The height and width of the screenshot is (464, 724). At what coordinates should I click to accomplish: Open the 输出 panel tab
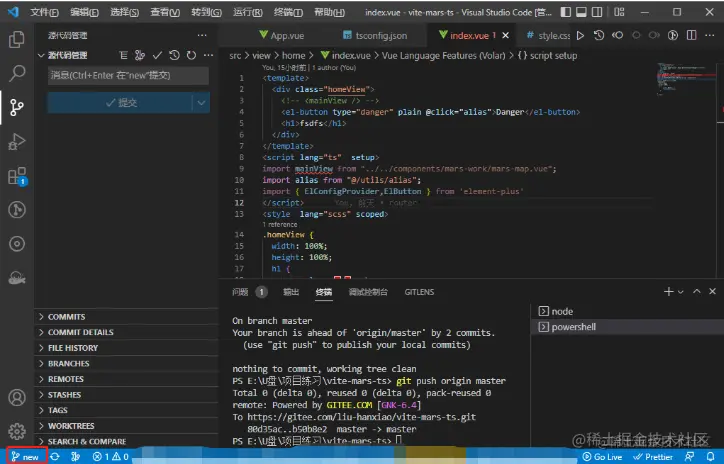(291, 292)
